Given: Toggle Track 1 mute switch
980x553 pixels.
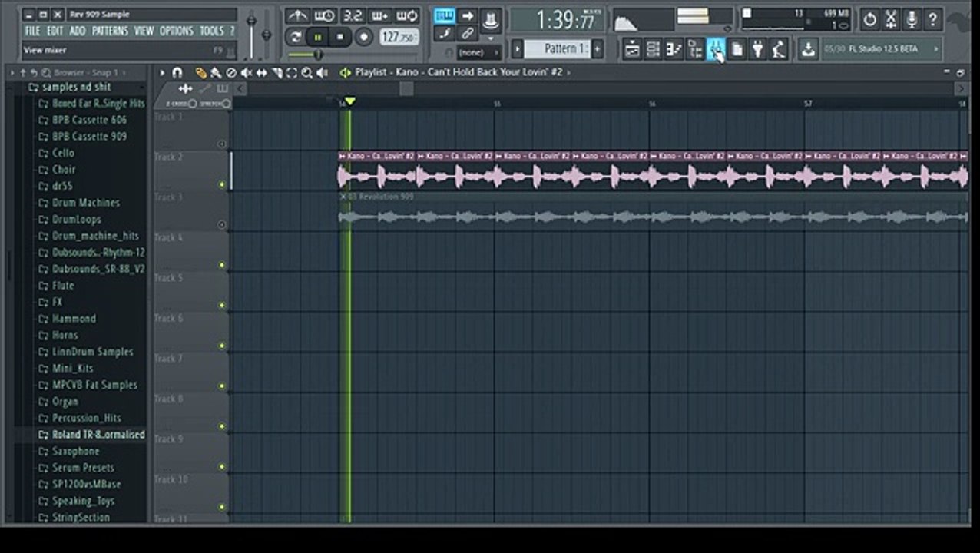Looking at the screenshot, I should (222, 144).
